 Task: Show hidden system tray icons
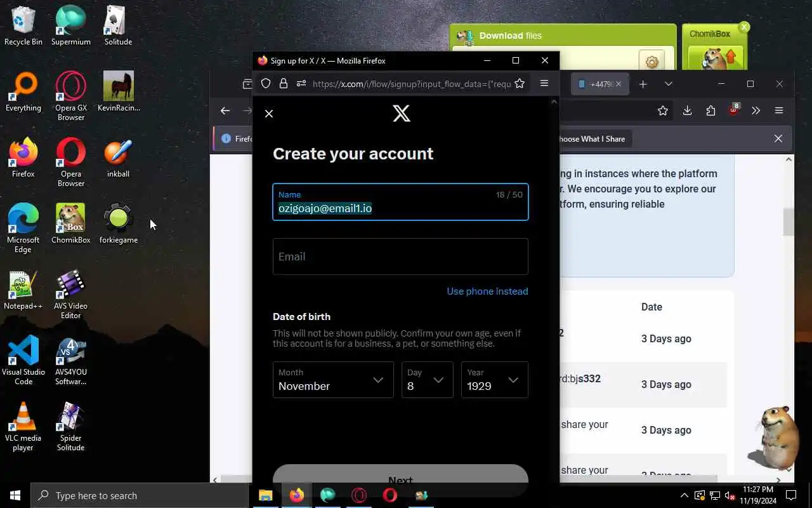pos(684,495)
